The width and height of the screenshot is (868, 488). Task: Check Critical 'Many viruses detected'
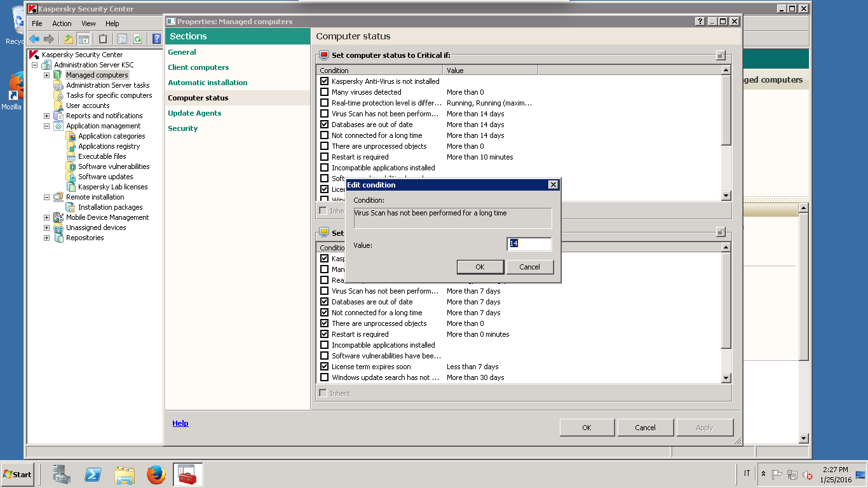[325, 92]
